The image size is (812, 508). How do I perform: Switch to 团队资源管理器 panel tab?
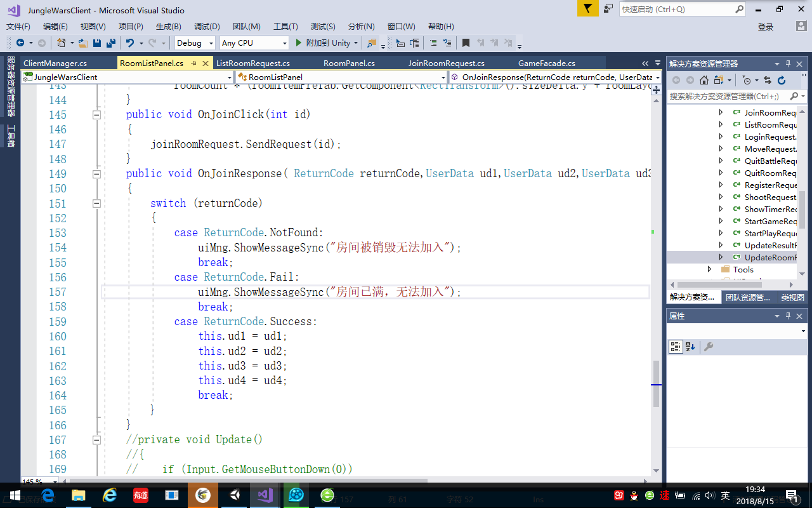[747, 297]
